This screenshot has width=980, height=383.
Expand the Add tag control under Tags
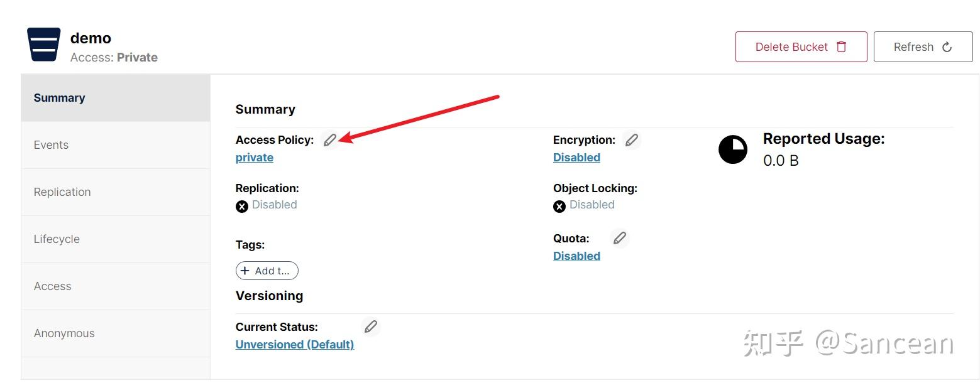pyautogui.click(x=267, y=271)
